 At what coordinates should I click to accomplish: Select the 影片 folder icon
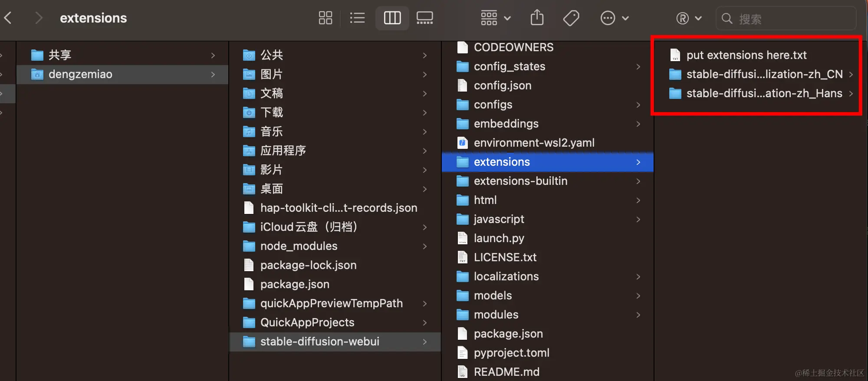coord(249,170)
